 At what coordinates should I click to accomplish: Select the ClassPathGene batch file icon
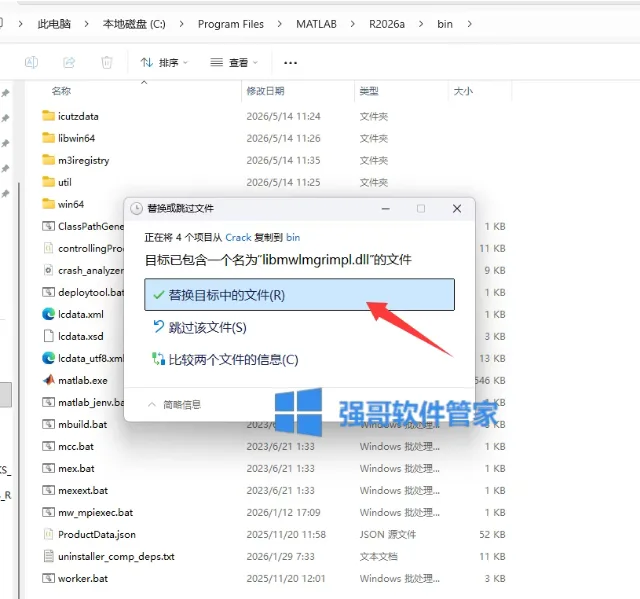pos(48,226)
